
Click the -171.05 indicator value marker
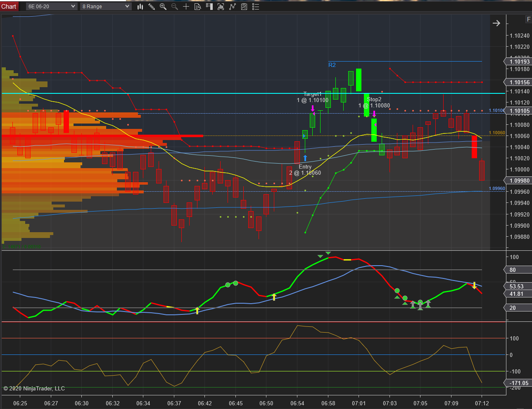(519, 383)
